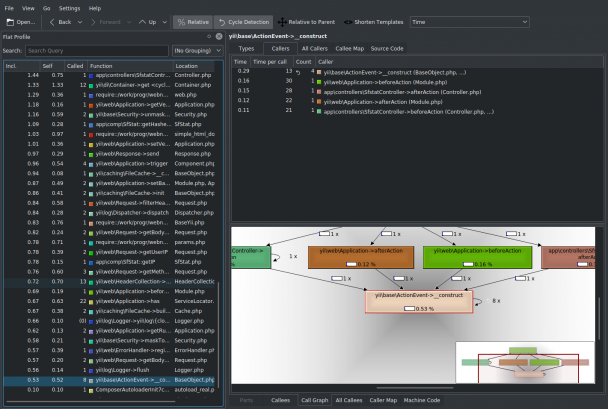Open the Settings menu
Image resolution: width=608 pixels, height=409 pixels.
tap(69, 8)
